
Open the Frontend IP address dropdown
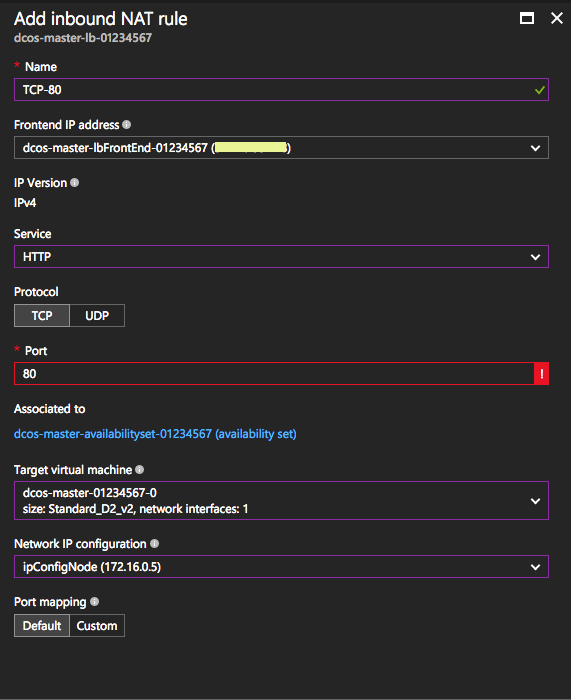click(x=281, y=148)
